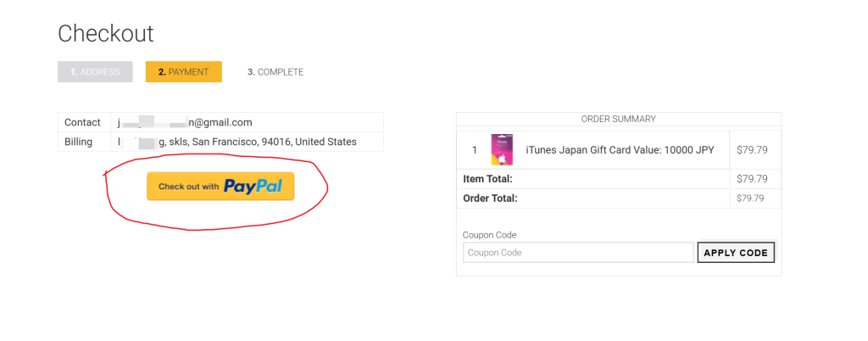868x341 pixels.
Task: Focus the Coupon Code input field
Action: [x=578, y=253]
